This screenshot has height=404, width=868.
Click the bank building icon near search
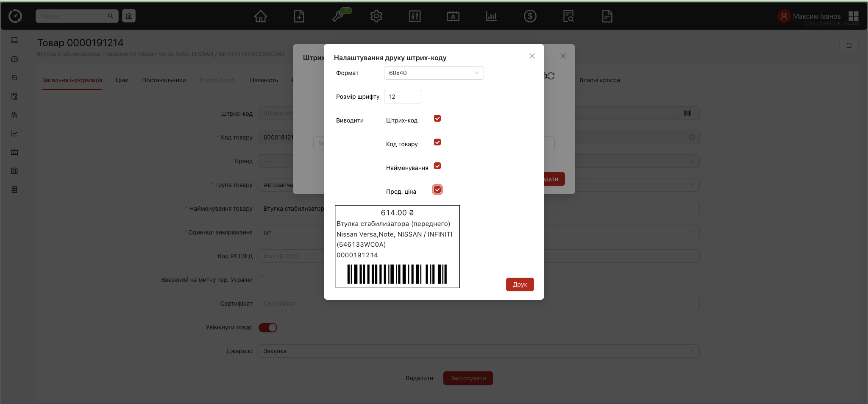[129, 16]
